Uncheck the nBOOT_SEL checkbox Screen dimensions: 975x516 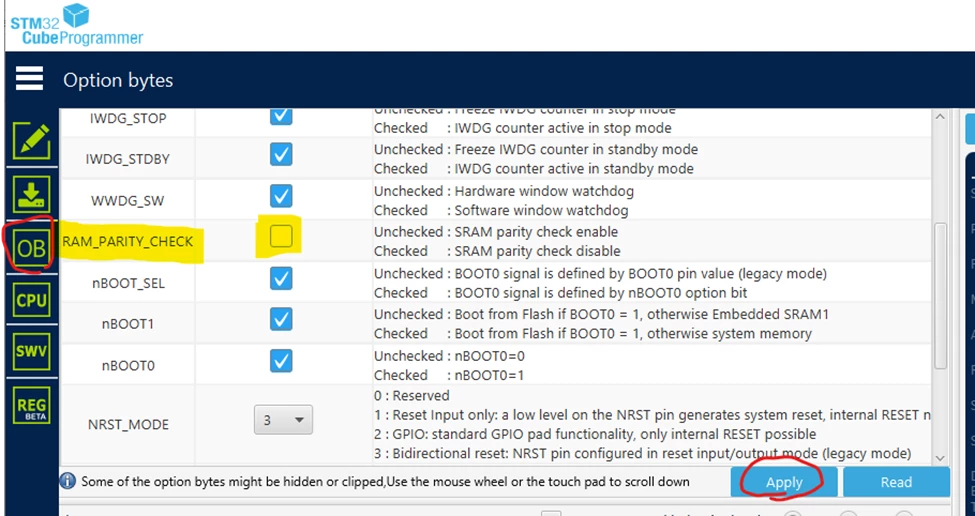coord(281,279)
